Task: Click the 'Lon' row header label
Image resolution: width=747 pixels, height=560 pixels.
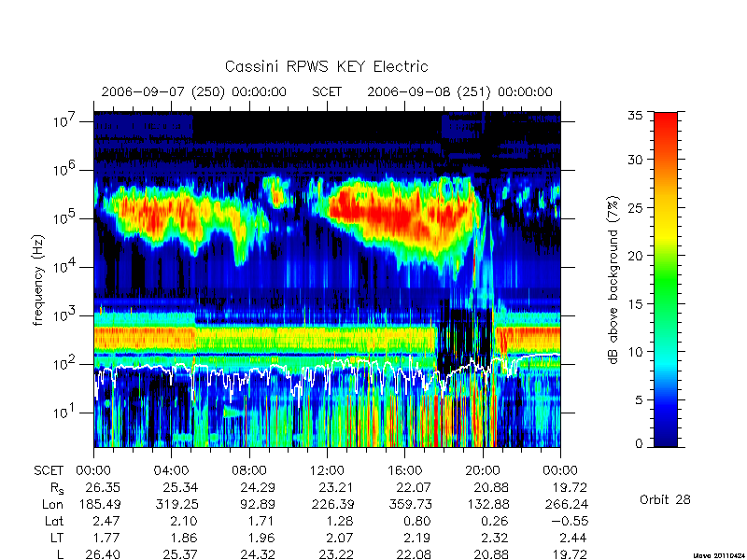Action: click(x=52, y=504)
